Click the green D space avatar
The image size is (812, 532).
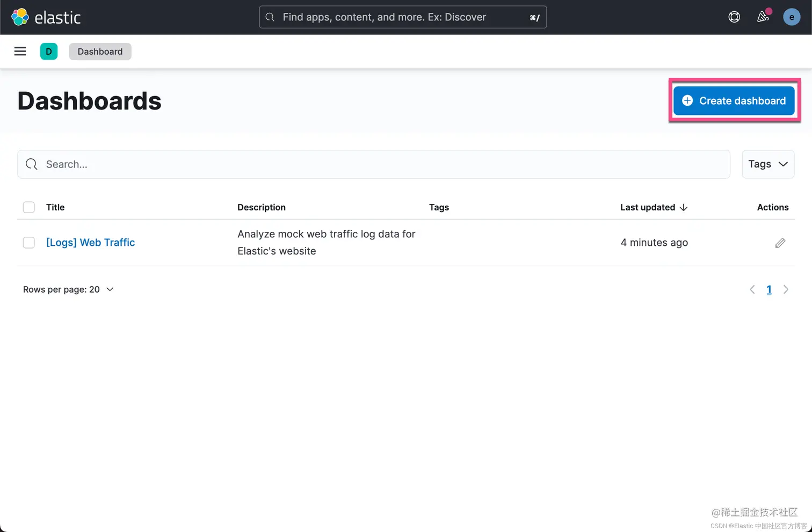pos(49,52)
